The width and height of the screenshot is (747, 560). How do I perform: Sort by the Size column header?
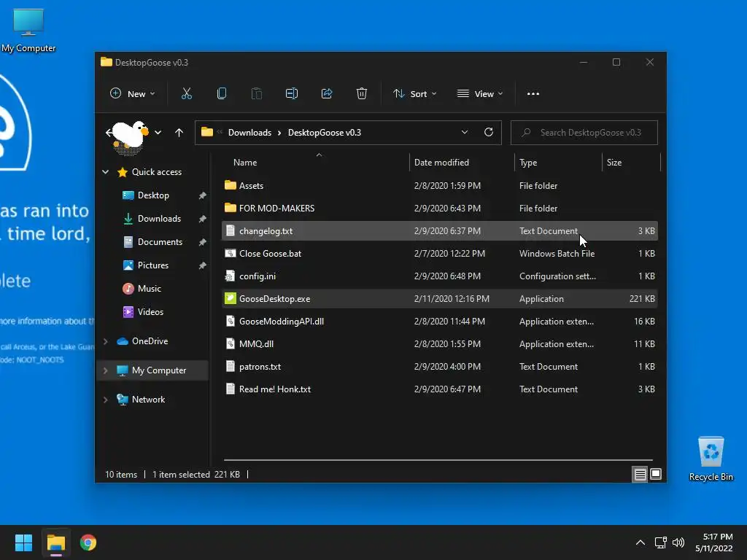pos(631,163)
